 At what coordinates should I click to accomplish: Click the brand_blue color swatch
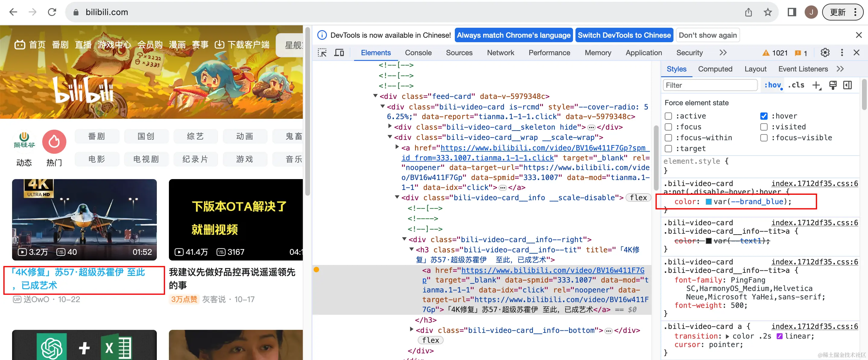coord(709,202)
